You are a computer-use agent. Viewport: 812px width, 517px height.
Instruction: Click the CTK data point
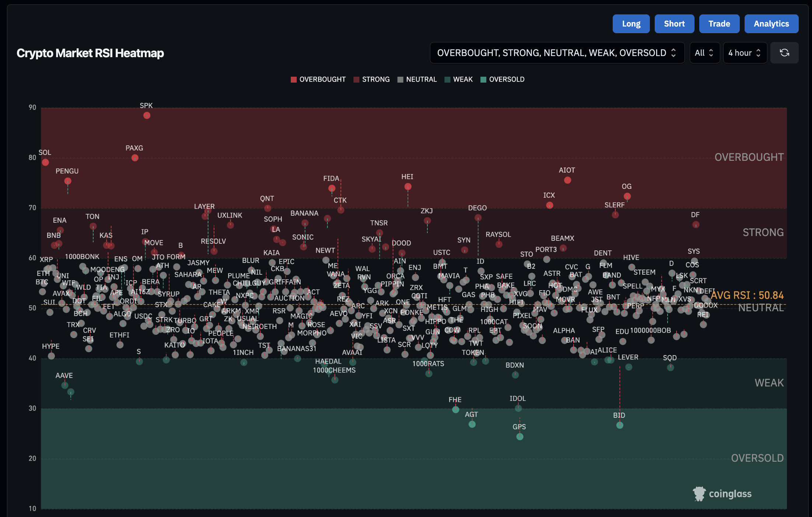pos(341,210)
